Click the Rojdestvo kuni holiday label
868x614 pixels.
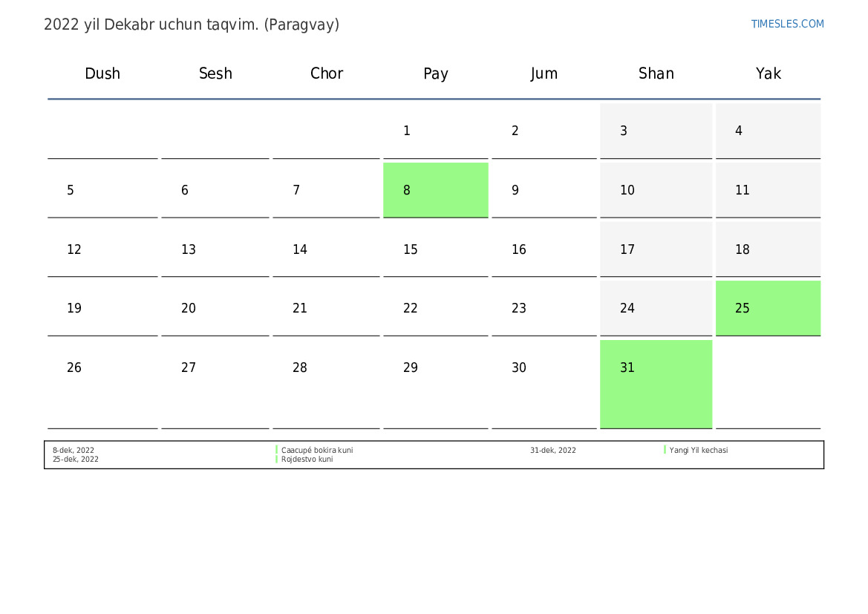tap(307, 459)
